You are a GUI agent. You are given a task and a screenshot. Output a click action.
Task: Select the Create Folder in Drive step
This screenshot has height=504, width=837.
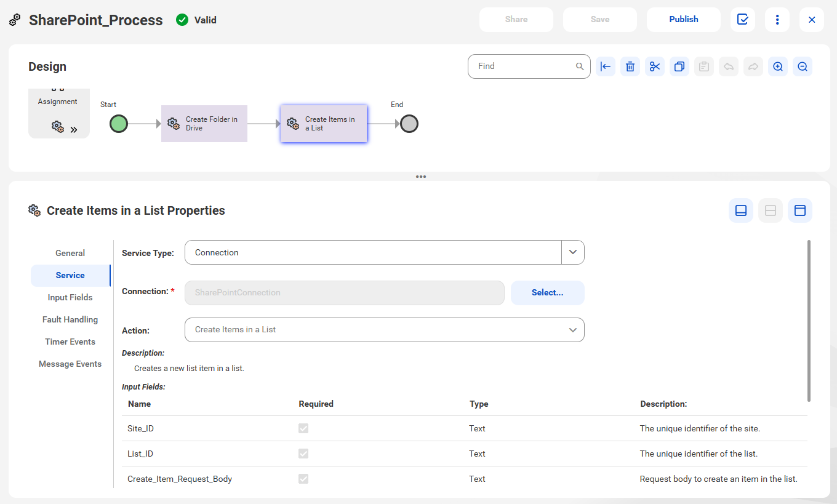[x=204, y=124]
